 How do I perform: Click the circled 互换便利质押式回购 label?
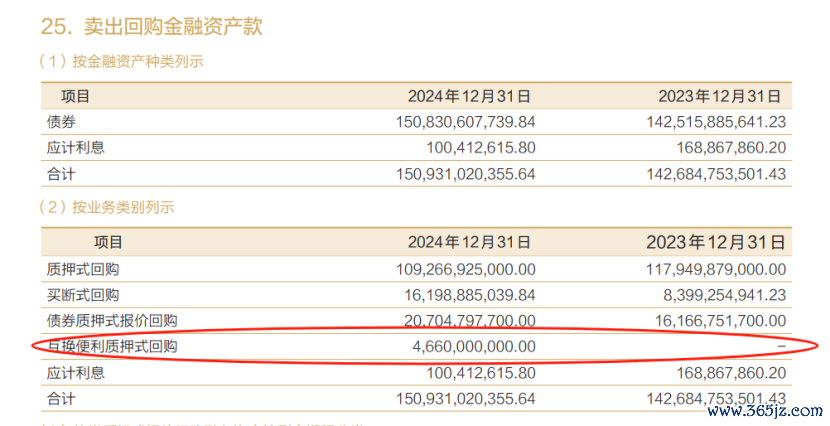112,347
